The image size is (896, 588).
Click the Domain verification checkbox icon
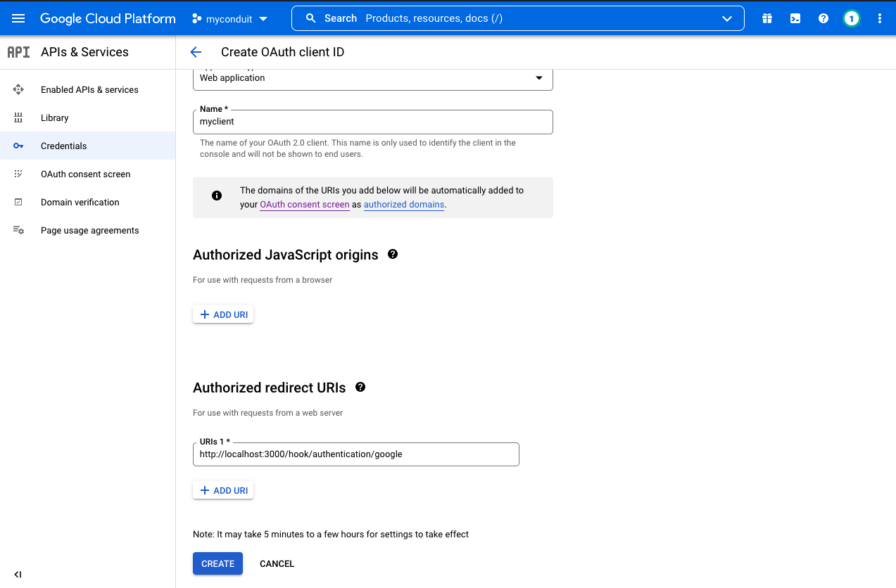point(18,202)
